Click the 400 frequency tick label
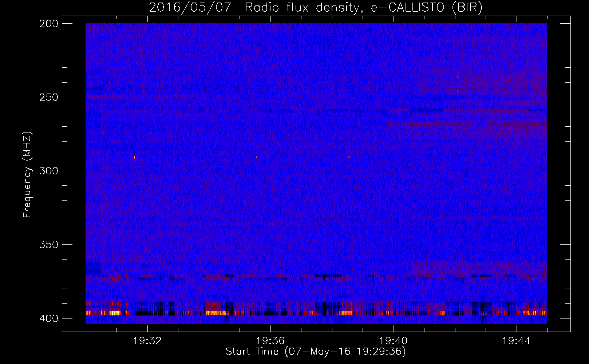Image resolution: width=589 pixels, height=364 pixels. (x=49, y=318)
